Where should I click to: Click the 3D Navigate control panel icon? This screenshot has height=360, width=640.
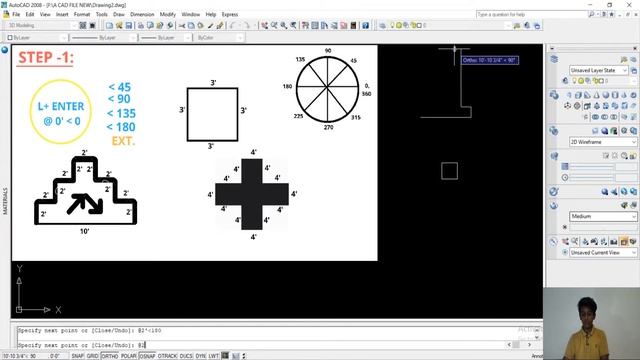click(x=554, y=241)
